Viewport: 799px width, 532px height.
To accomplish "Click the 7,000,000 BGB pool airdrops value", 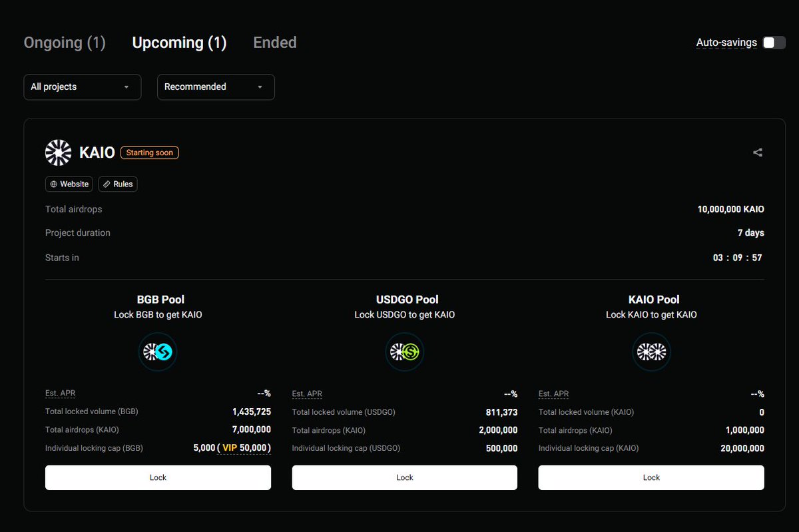I will pyautogui.click(x=252, y=430).
